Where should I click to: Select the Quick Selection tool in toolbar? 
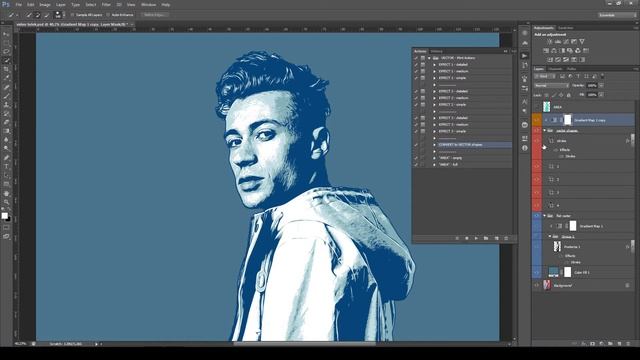pos(6,61)
